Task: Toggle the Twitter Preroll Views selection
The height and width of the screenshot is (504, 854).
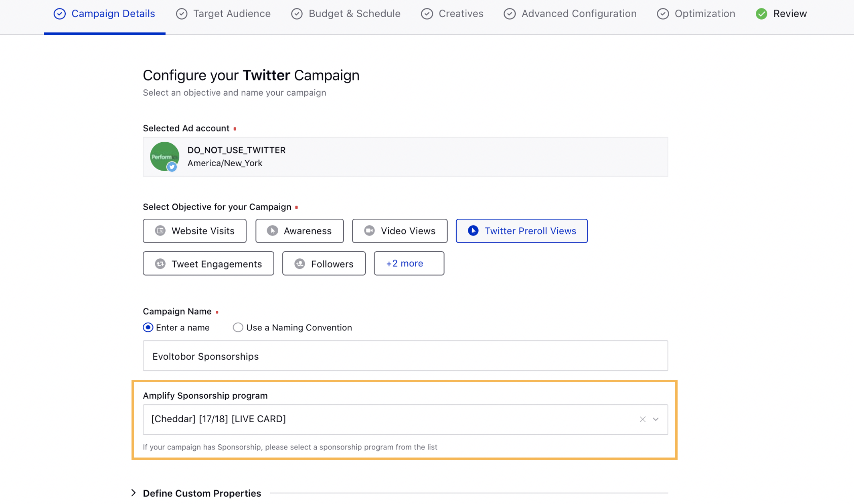Action: 522,230
